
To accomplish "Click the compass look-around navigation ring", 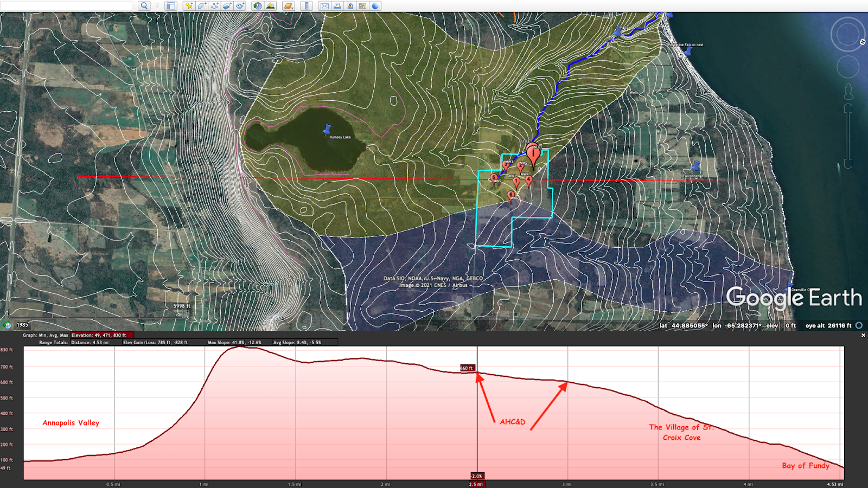I will (848, 35).
